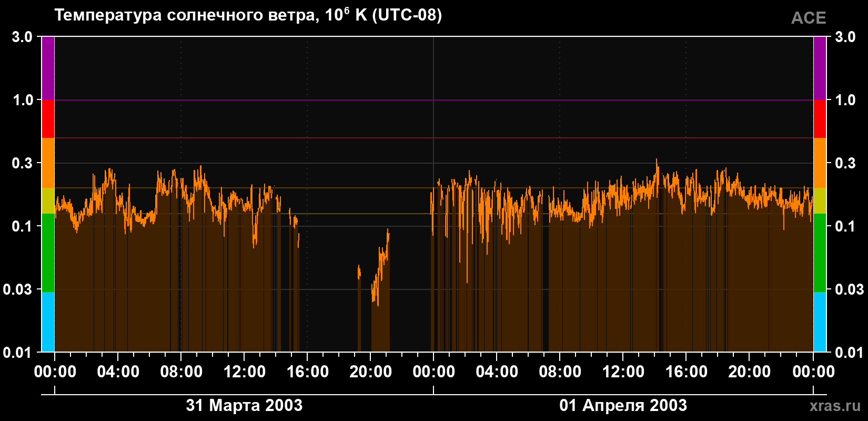Screen dimensions: 868x421
Task: Click the ACE spacecraft label
Action: [809, 18]
